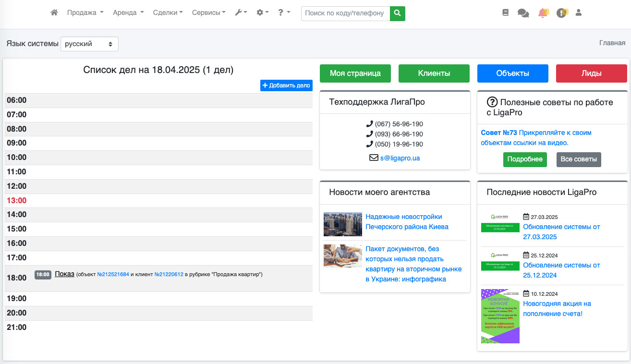
Task: Open the system language selector
Action: (x=89, y=44)
